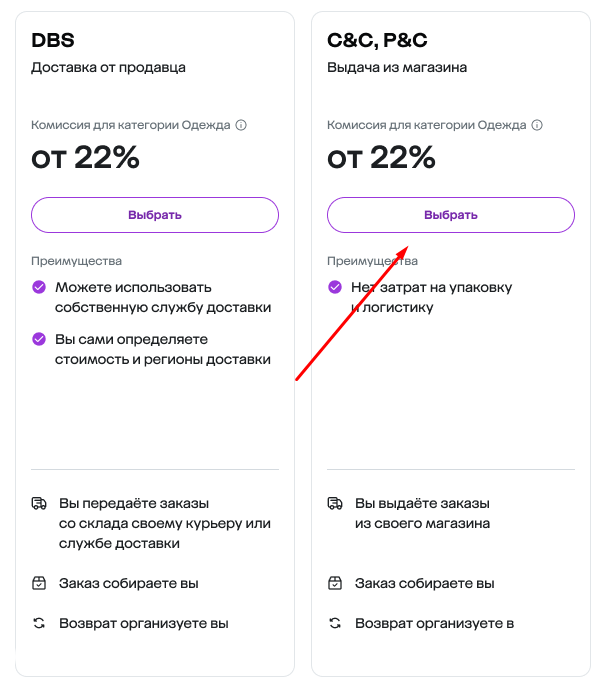Click Выдача из магазина subtitle
Viewport: 608px width, 697px height.
(397, 68)
